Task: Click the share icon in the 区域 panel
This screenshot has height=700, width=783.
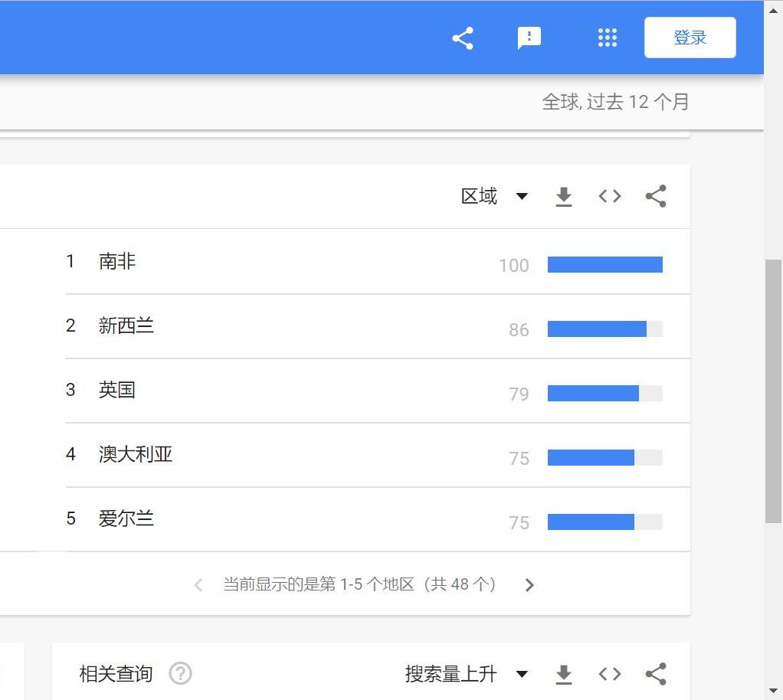Action: click(655, 196)
